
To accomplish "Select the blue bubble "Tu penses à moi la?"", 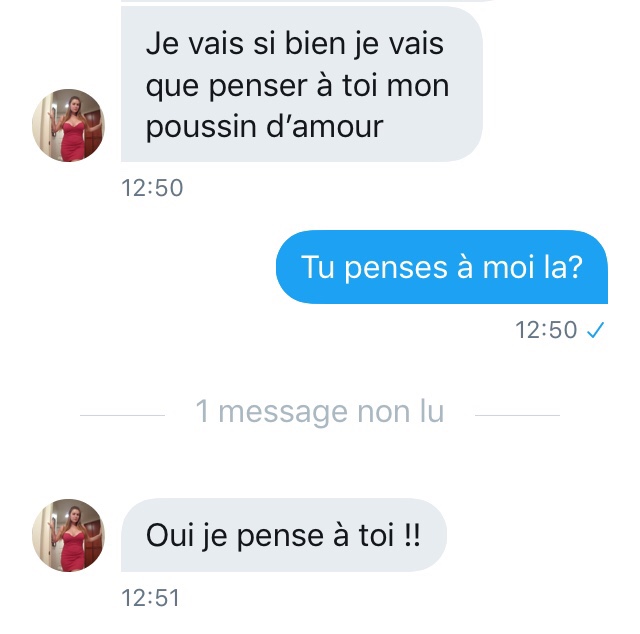I will pyautogui.click(x=442, y=267).
